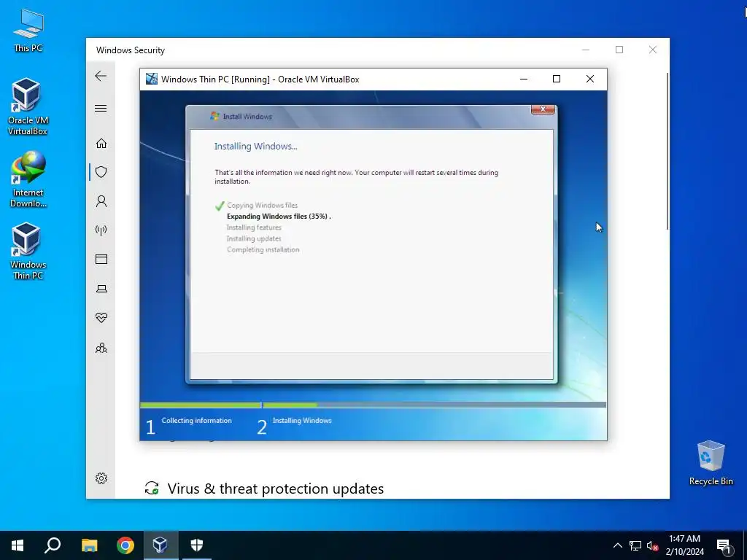Launch Google Chrome from taskbar
Screen dimensions: 747x560
(x=125, y=545)
